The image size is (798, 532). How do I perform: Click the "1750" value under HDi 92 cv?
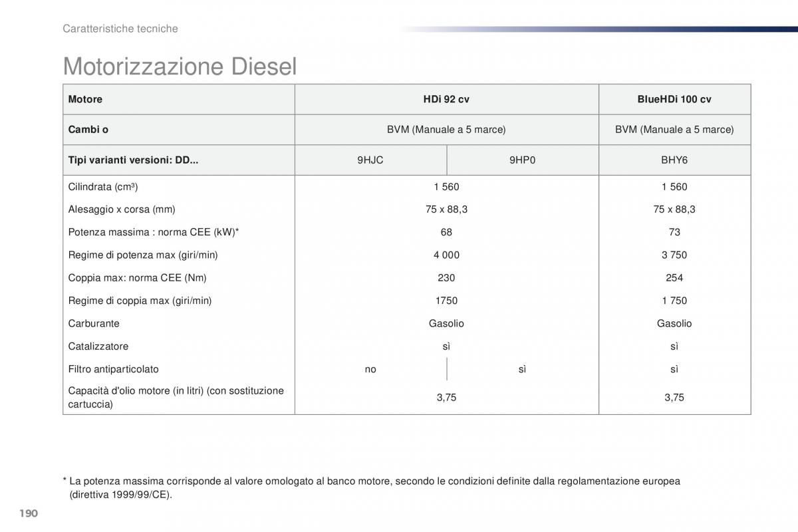pyautogui.click(x=446, y=301)
